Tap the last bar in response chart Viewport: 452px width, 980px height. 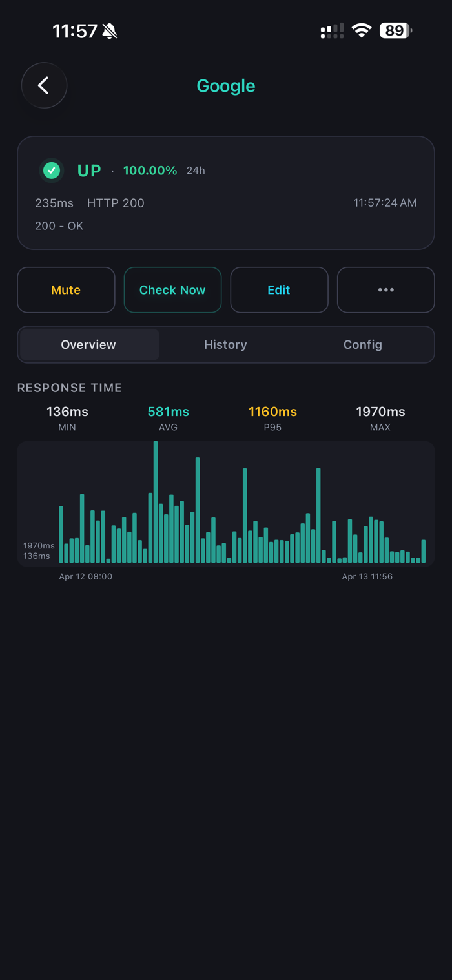(424, 551)
